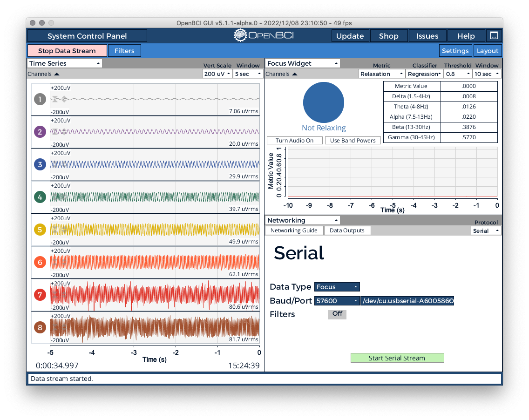Open the Filters button
Screen dimensions: 529x420
click(x=124, y=51)
